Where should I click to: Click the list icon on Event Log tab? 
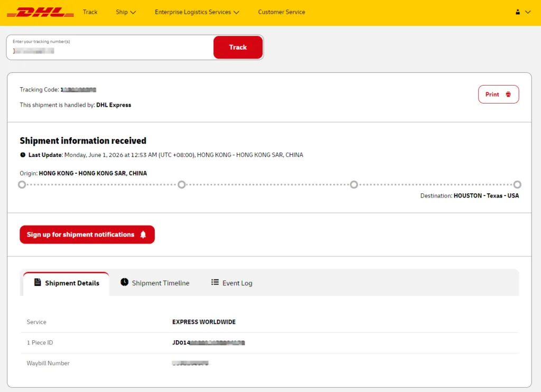pyautogui.click(x=215, y=282)
